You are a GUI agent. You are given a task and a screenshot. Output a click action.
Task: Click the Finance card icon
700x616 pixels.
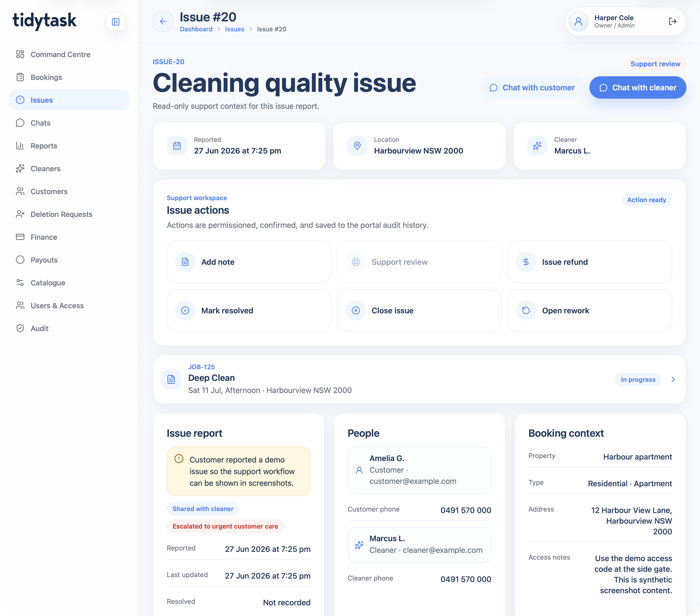tap(20, 237)
